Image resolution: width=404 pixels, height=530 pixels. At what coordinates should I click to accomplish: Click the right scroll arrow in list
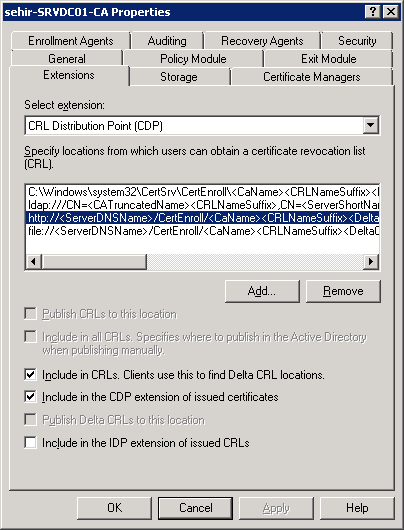point(371,261)
